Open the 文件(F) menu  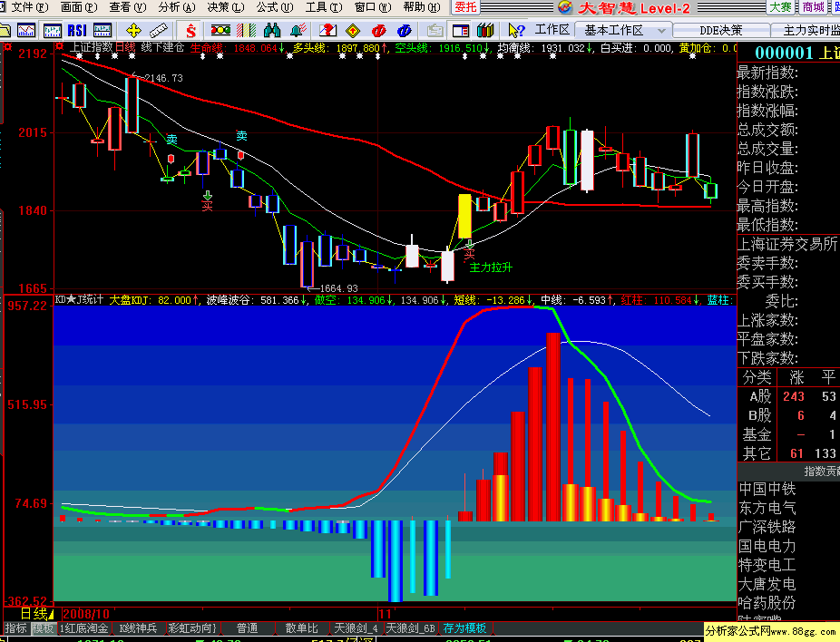[x=29, y=7]
